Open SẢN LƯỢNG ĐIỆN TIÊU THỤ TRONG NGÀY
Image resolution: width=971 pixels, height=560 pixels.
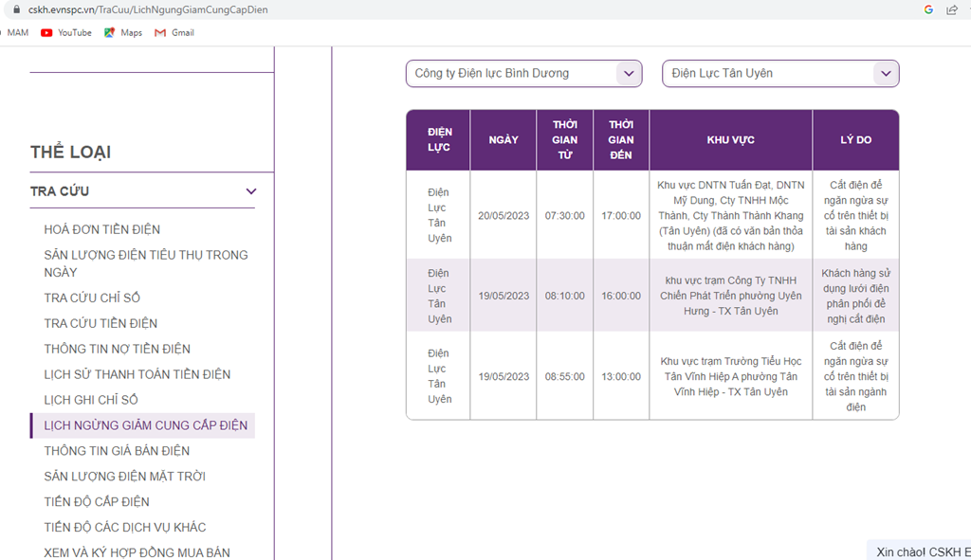point(146,263)
